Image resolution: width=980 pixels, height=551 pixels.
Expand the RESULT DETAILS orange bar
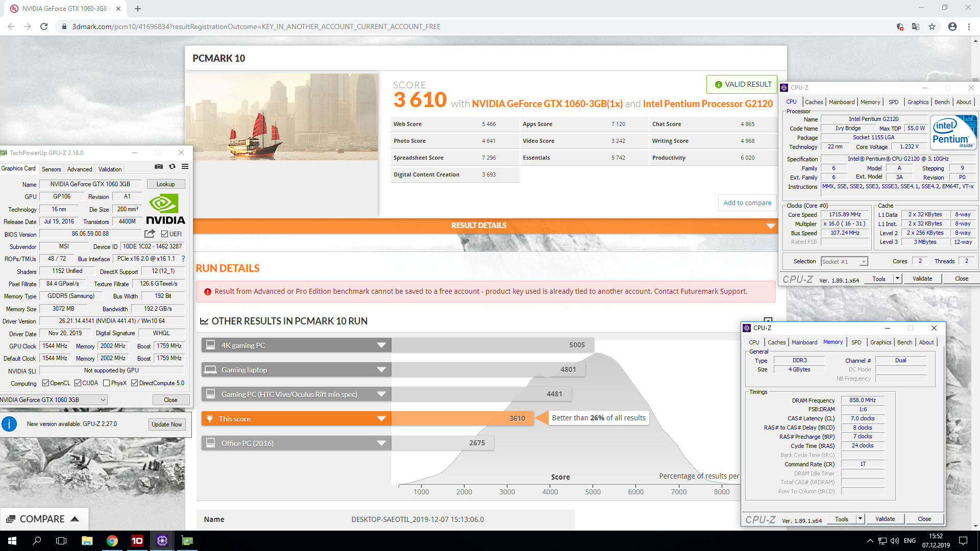[486, 226]
